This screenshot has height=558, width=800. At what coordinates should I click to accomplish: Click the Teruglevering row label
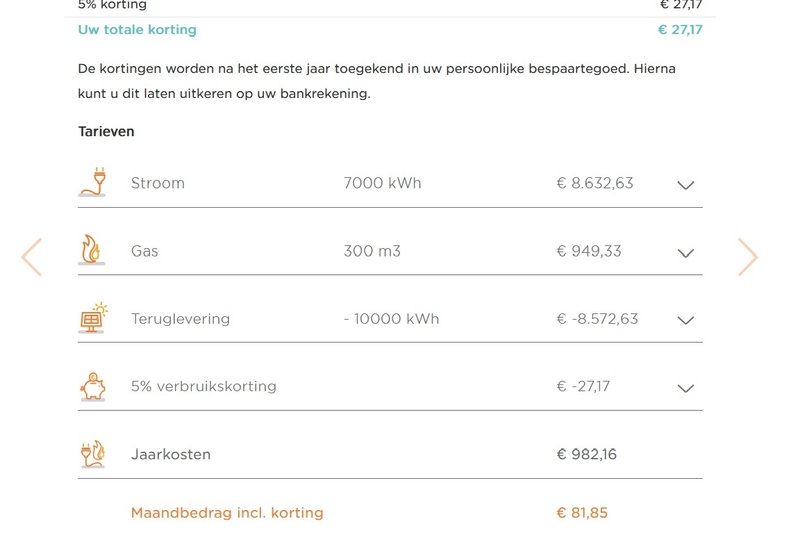pos(180,319)
